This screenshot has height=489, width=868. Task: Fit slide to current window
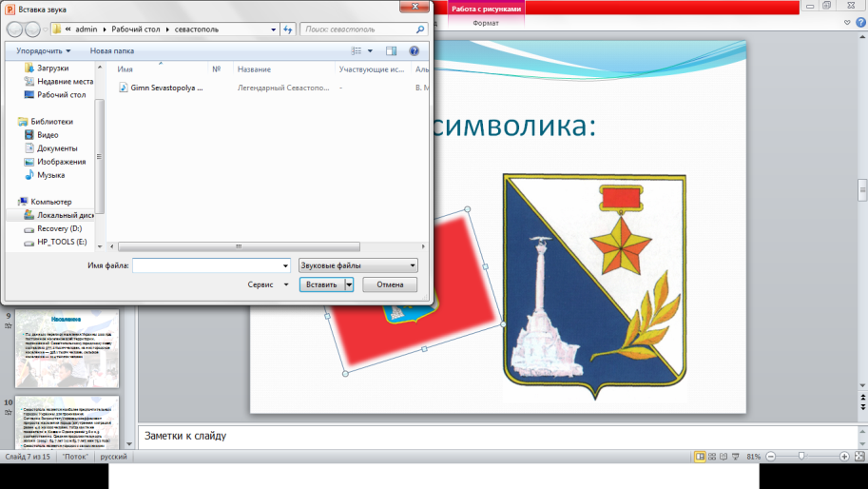tap(859, 457)
